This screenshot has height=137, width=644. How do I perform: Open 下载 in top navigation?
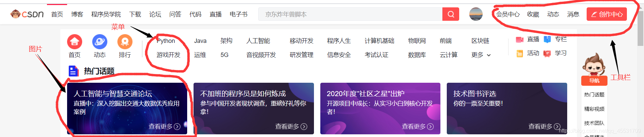click(x=135, y=14)
